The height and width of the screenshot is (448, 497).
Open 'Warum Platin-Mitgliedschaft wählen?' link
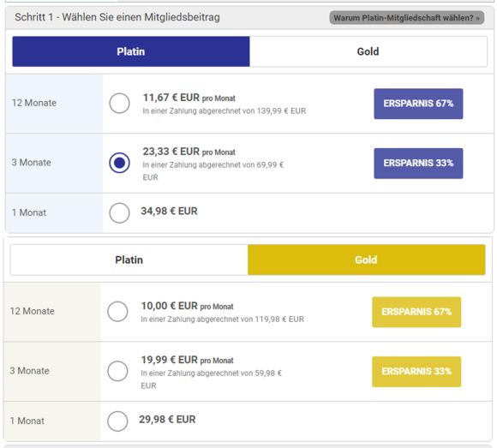pos(407,18)
